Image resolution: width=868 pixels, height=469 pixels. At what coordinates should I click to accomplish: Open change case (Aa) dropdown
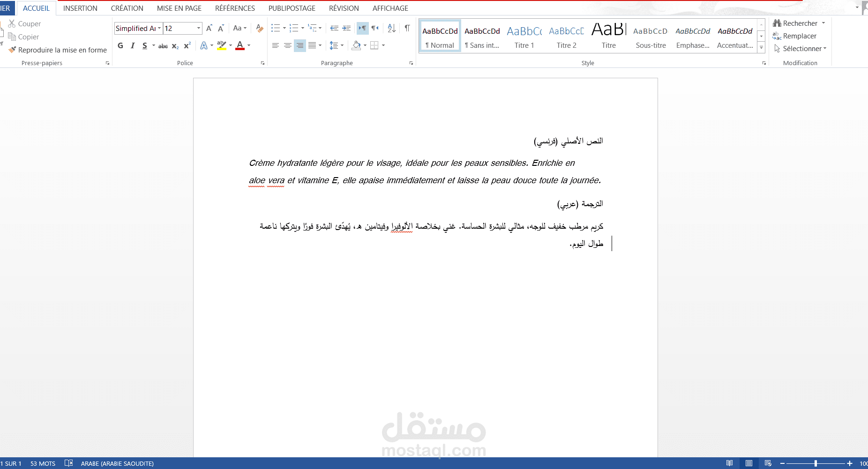[x=239, y=28]
